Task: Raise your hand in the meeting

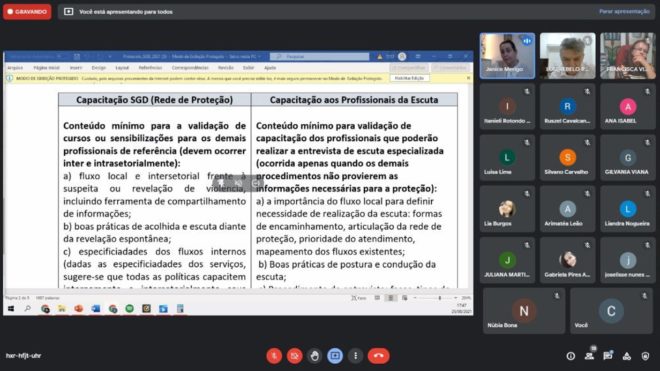Action: (x=314, y=356)
